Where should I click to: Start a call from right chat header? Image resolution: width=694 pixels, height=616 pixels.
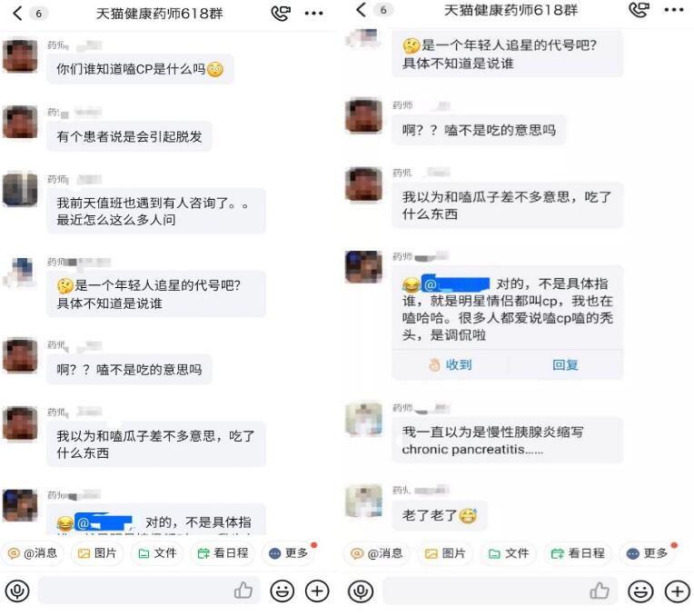pyautogui.click(x=639, y=10)
